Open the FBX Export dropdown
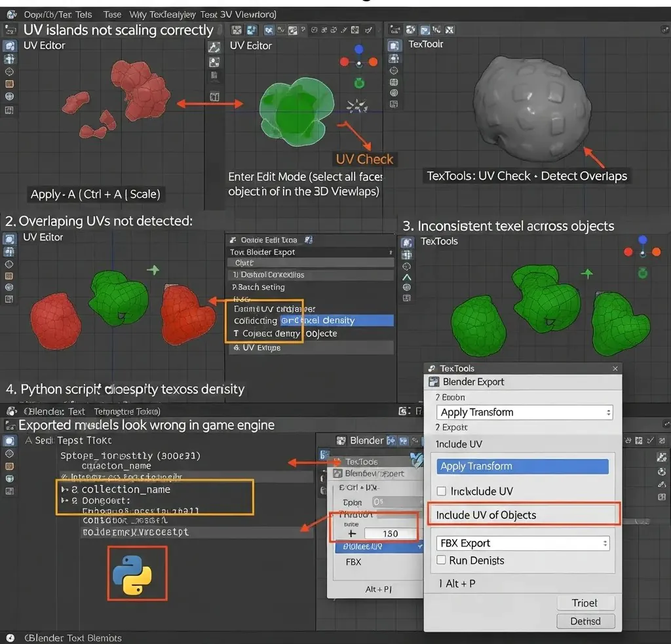Image resolution: width=671 pixels, height=644 pixels. tap(524, 543)
